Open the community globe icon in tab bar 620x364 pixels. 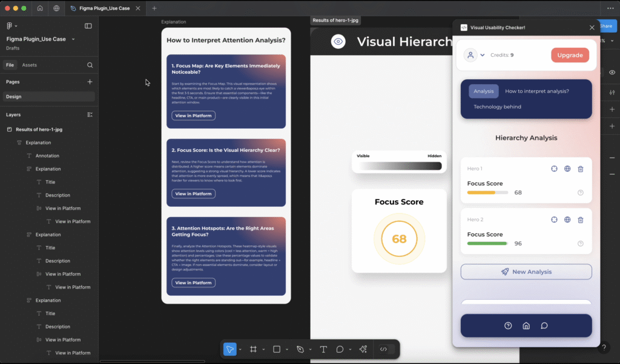coord(56,8)
